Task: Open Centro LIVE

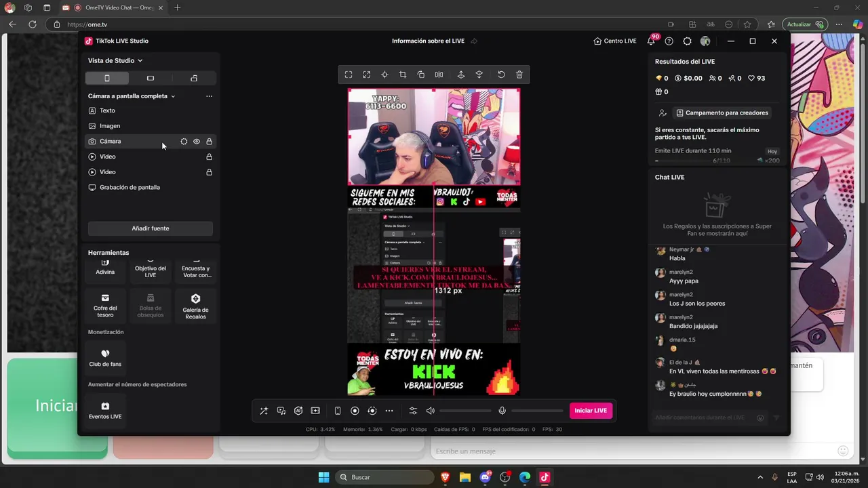Action: pos(615,41)
